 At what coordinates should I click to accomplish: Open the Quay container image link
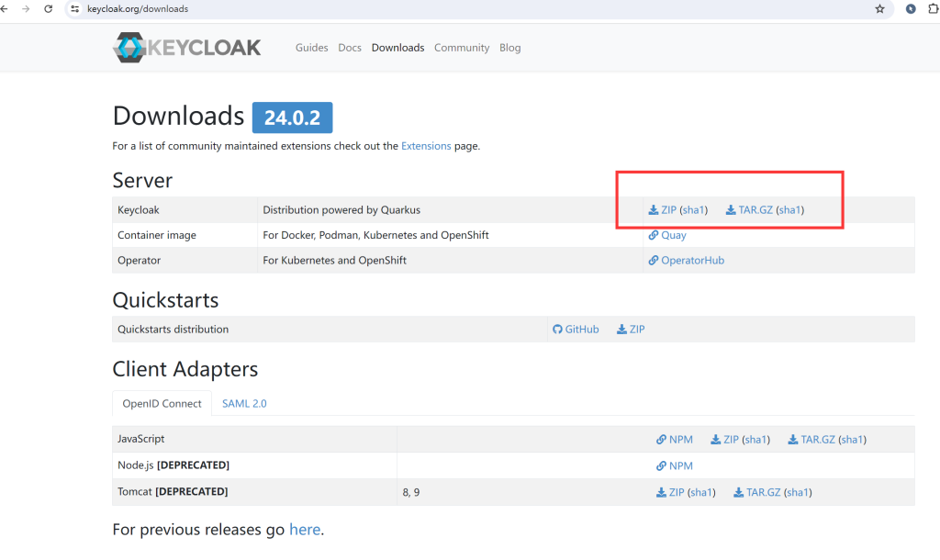pyautogui.click(x=667, y=235)
